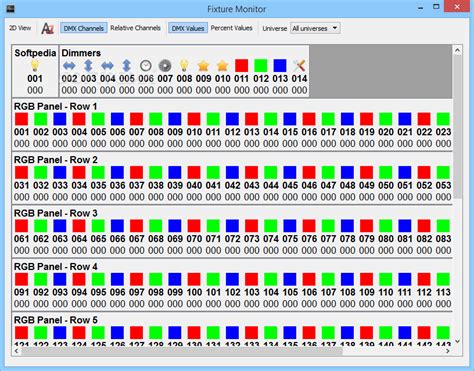Image resolution: width=474 pixels, height=371 pixels.
Task: Click the green swatch above Row 2 channel 044
Action: point(271,172)
